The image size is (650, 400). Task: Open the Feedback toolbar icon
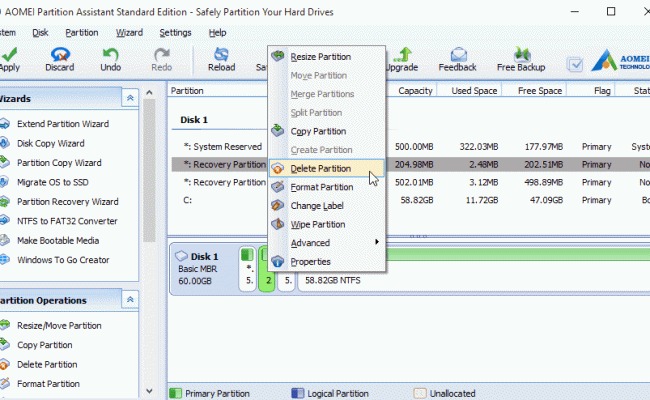coord(458,54)
